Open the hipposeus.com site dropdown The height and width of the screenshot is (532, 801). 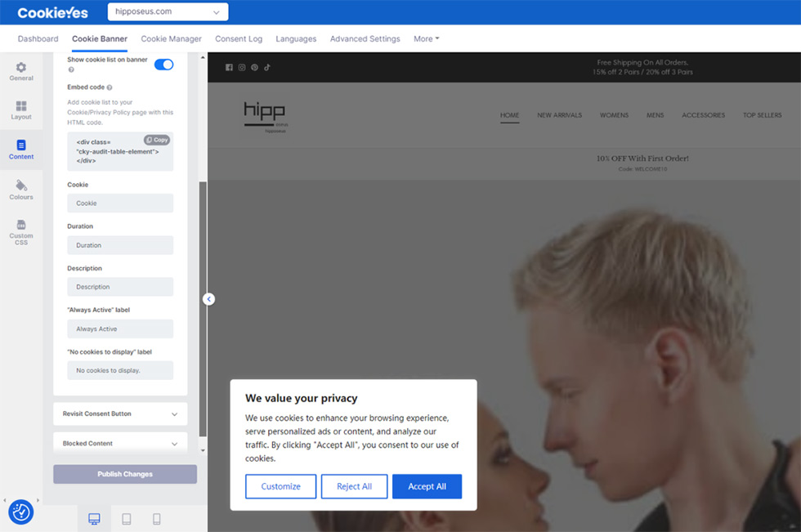(168, 12)
